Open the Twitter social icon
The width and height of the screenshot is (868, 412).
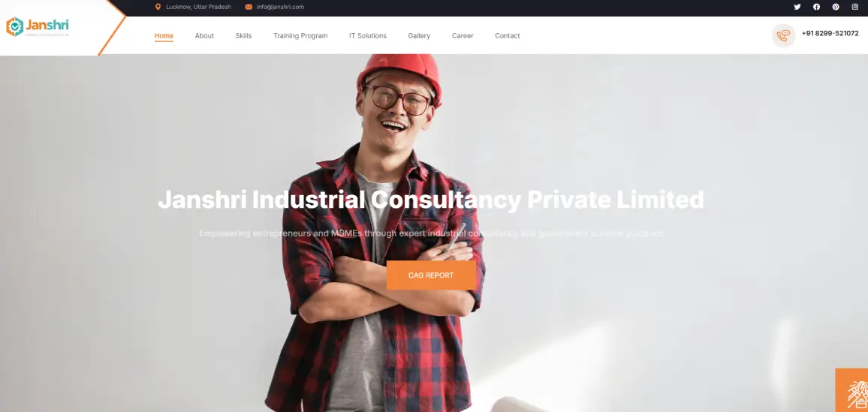(x=797, y=7)
